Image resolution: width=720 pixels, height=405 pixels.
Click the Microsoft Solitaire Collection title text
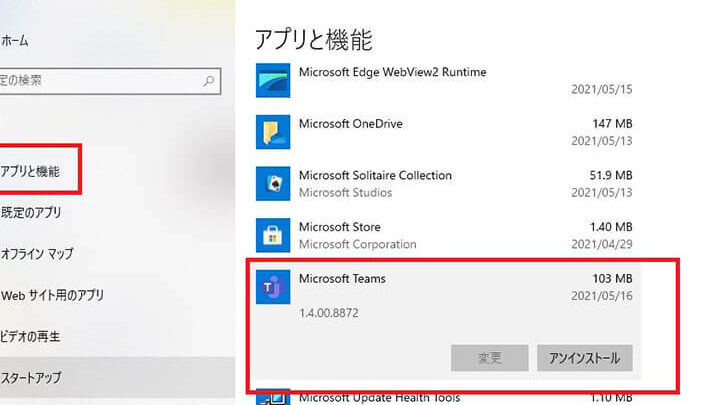tap(375, 175)
